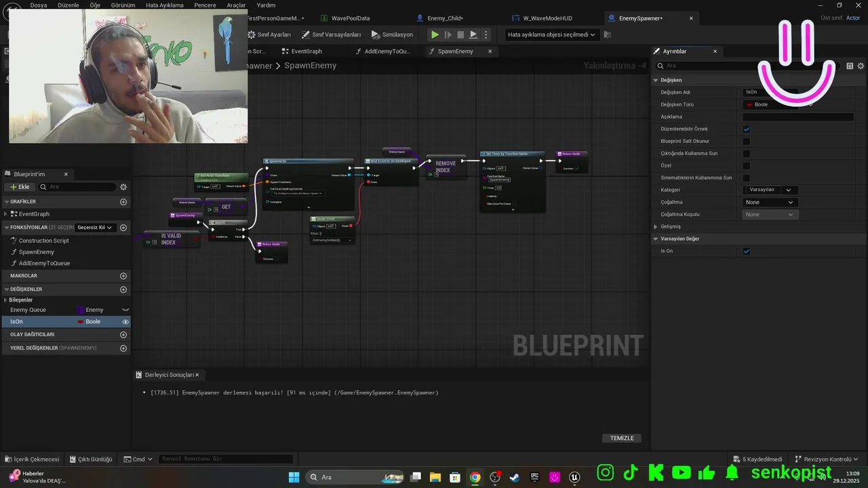Switch to WavePoolData tab
This screenshot has height=488, width=868.
pos(351,18)
